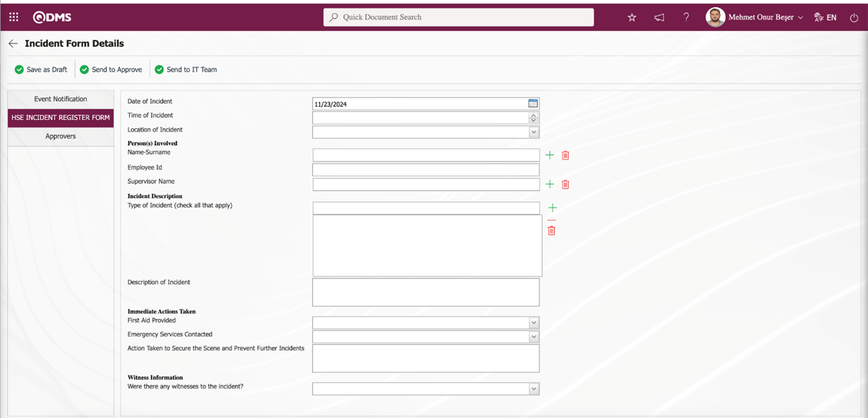Delete the Supervisor Name with the trash icon
The width and height of the screenshot is (868, 418).
click(x=565, y=184)
